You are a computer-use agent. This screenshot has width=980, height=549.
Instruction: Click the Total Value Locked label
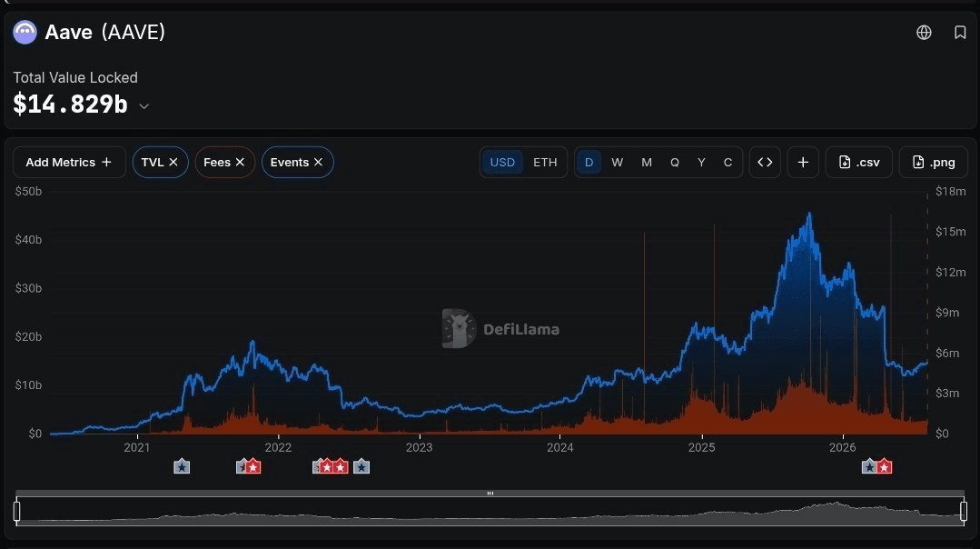[75, 77]
